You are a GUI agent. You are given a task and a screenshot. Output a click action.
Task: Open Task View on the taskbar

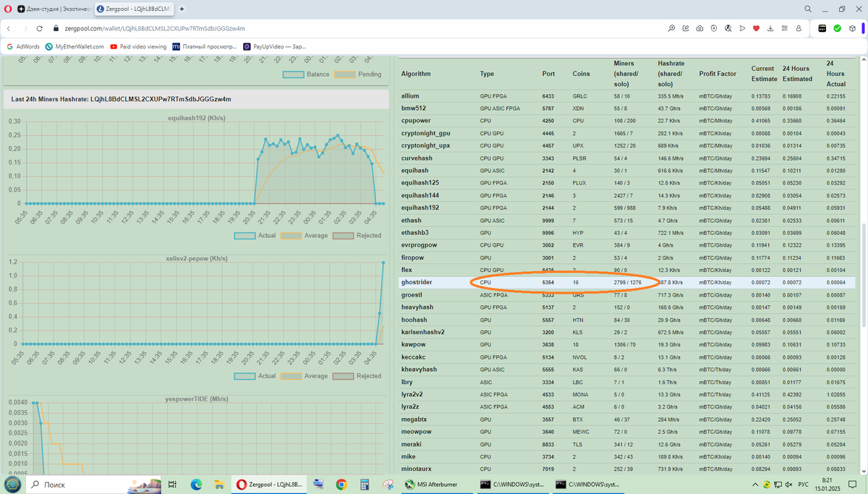point(172,484)
